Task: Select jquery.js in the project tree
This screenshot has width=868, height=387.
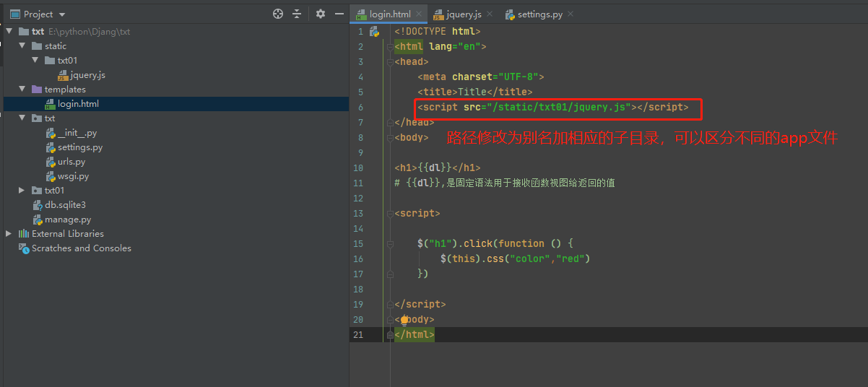Action: 88,75
